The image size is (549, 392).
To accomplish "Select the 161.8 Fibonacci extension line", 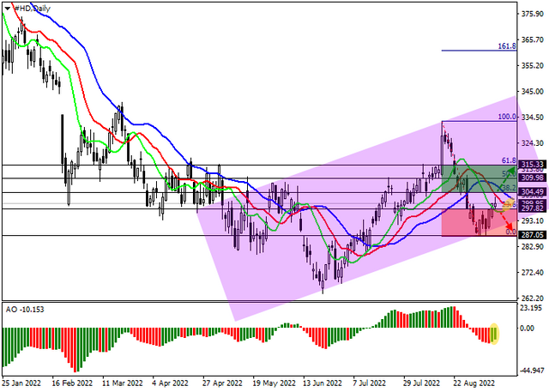I will coord(479,51).
